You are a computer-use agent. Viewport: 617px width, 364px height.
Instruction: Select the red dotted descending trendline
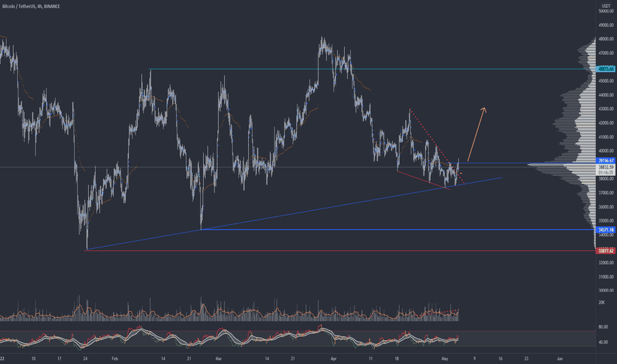point(437,146)
